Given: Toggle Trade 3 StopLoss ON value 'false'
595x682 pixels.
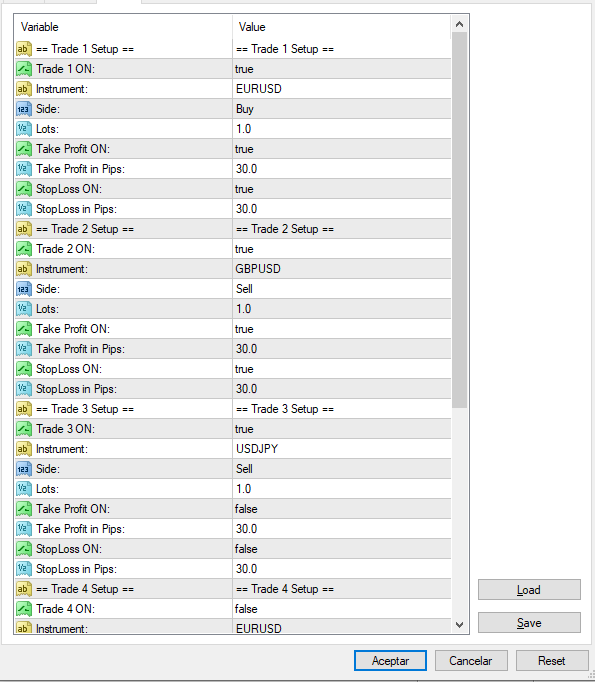Looking at the screenshot, I should tap(342, 549).
